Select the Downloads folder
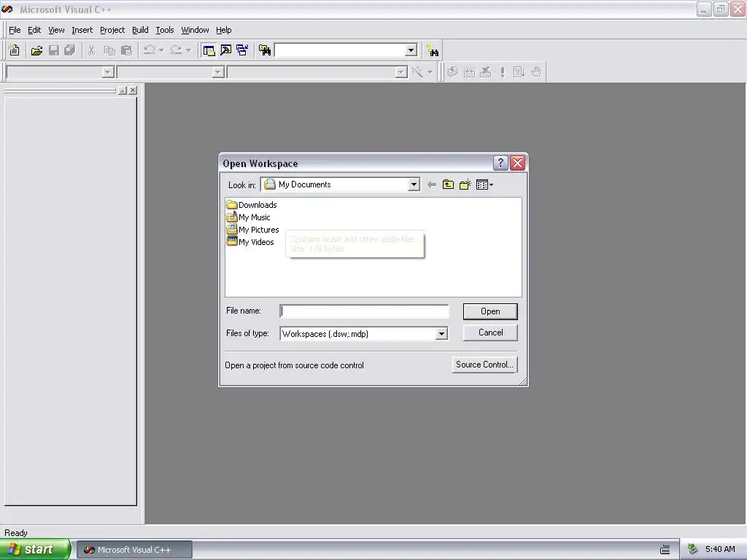 click(252, 205)
